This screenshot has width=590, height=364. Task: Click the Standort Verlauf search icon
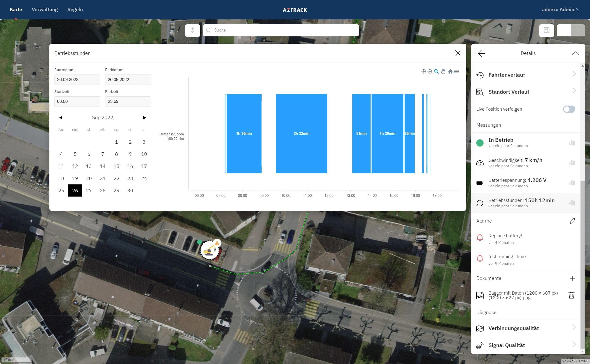pyautogui.click(x=480, y=92)
